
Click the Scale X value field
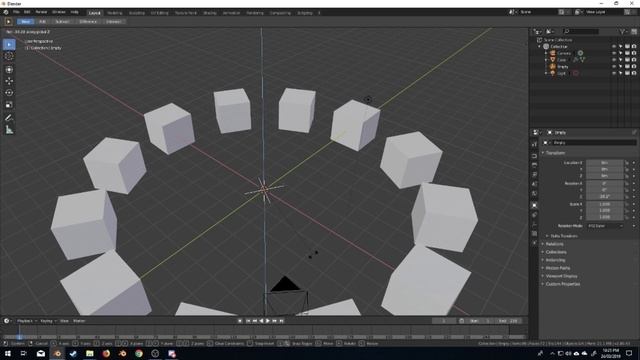click(x=605, y=204)
